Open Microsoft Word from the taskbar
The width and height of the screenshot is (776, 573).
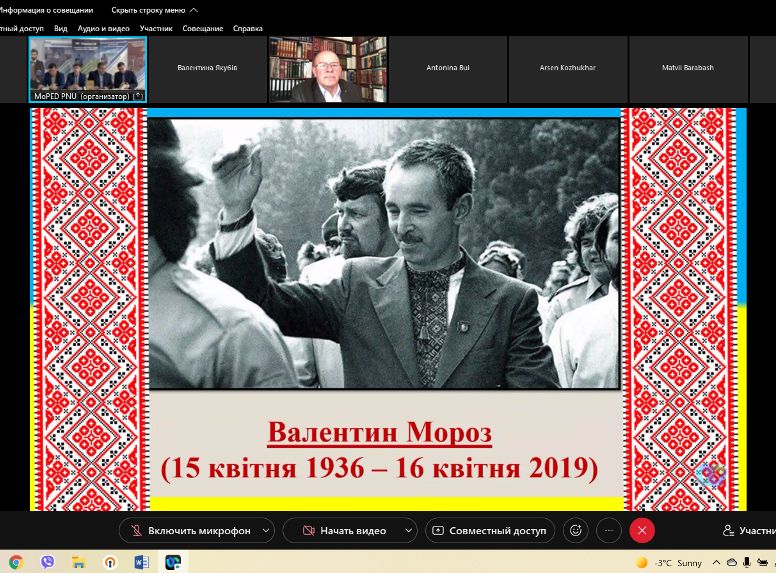point(141,562)
